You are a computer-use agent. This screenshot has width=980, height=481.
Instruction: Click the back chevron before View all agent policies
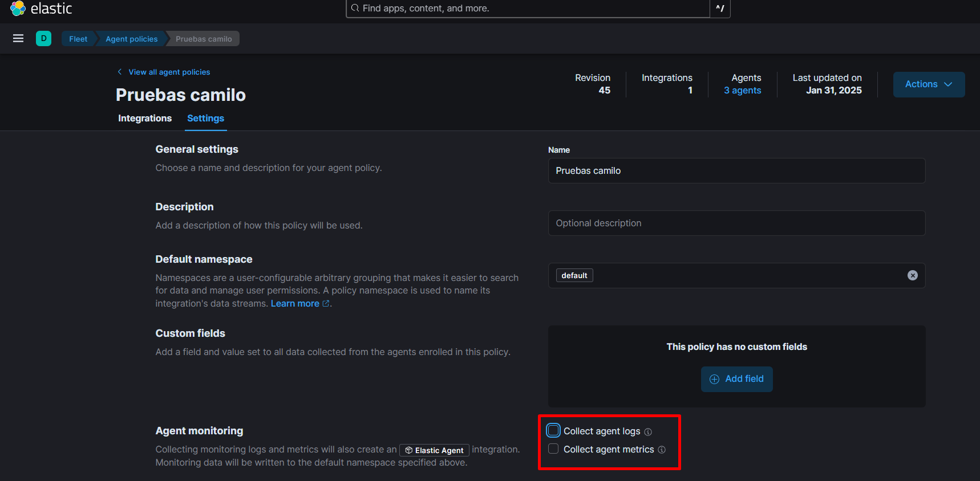[x=120, y=72]
